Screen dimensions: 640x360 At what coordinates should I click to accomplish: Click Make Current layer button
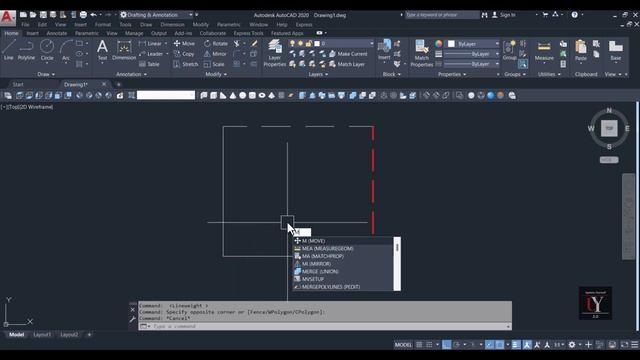coord(348,54)
